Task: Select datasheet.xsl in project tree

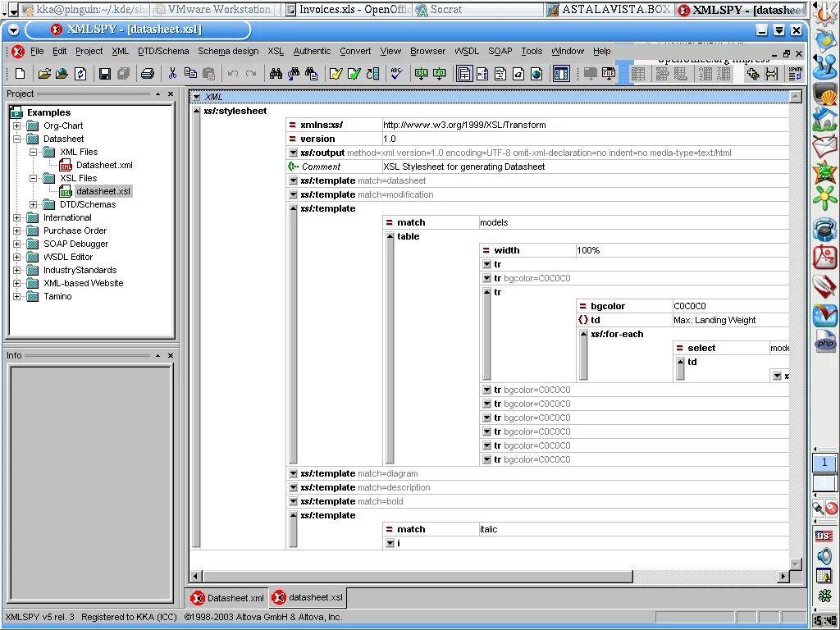Action: point(103,191)
